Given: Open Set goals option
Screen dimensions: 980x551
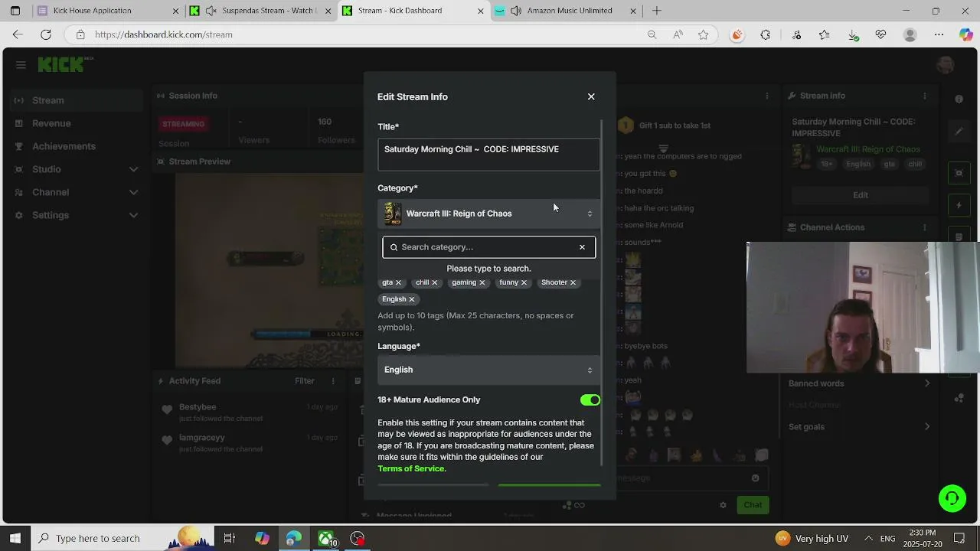Looking at the screenshot, I should click(860, 427).
